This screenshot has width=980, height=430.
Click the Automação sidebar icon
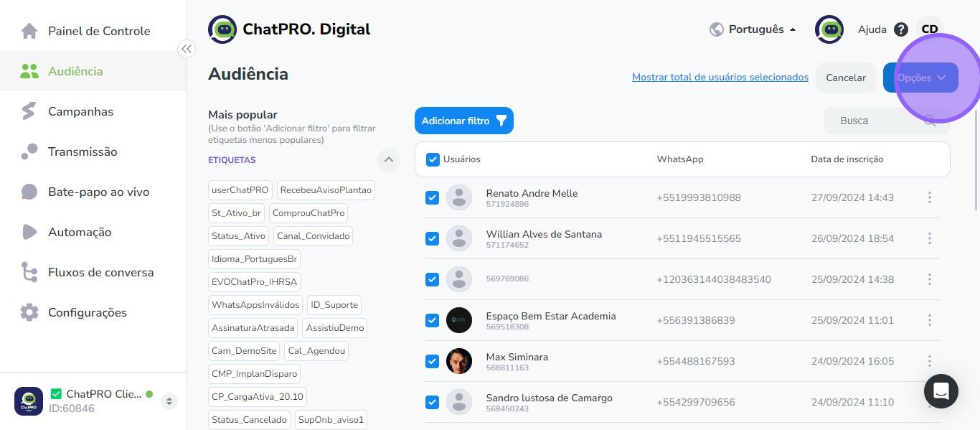click(29, 232)
